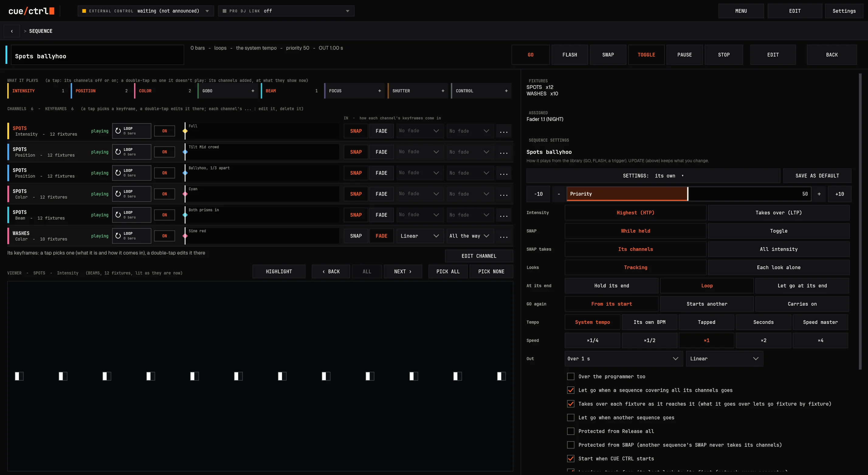The width and height of the screenshot is (868, 475).
Task: Uncheck Takes over each fixture as it reaches it
Action: (x=570, y=404)
